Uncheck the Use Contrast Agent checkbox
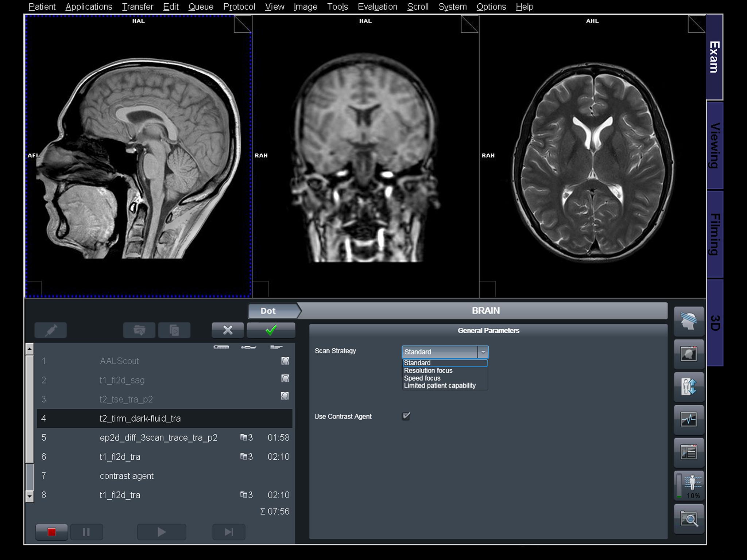Viewport: 747px width, 560px height. point(406,416)
